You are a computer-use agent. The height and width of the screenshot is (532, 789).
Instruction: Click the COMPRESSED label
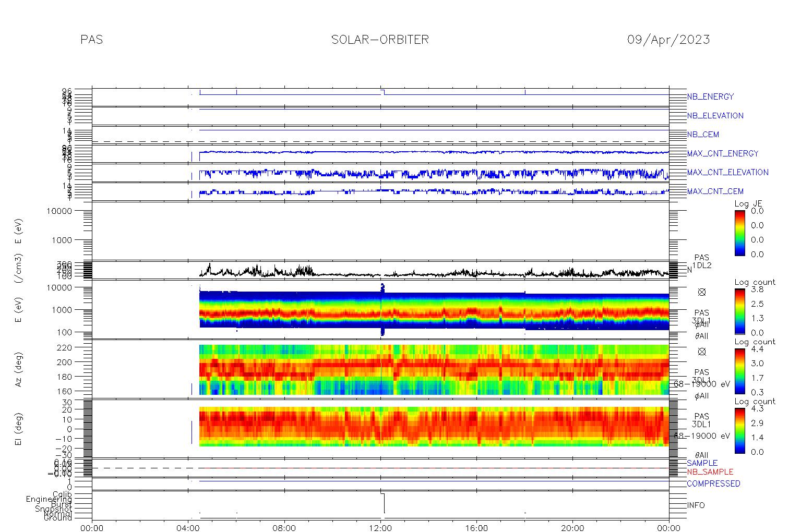point(713,483)
